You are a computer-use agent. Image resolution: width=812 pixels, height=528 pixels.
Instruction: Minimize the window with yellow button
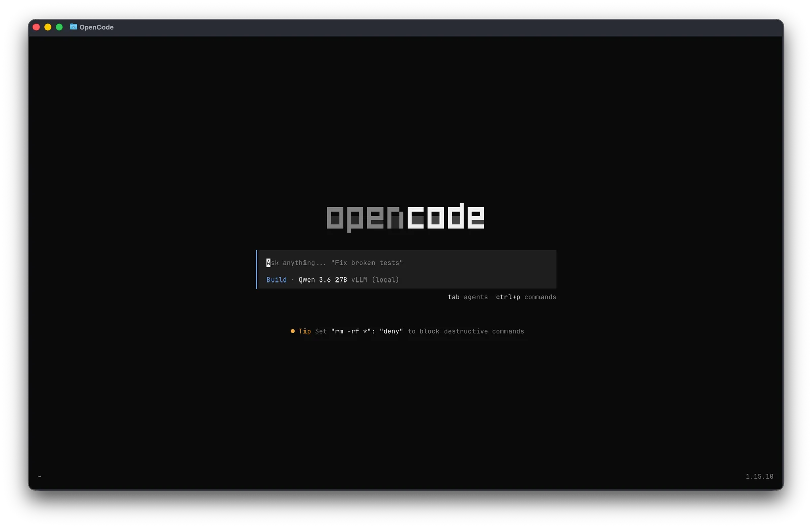(x=48, y=27)
